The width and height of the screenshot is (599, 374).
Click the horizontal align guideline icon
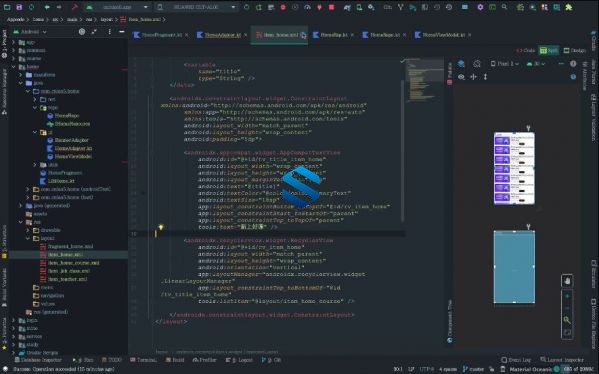tap(473, 77)
